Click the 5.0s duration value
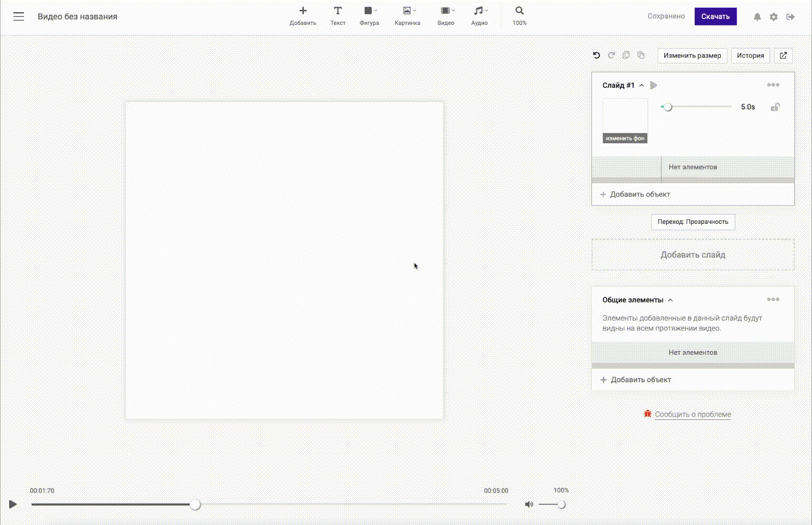The height and width of the screenshot is (525, 812). tap(748, 107)
